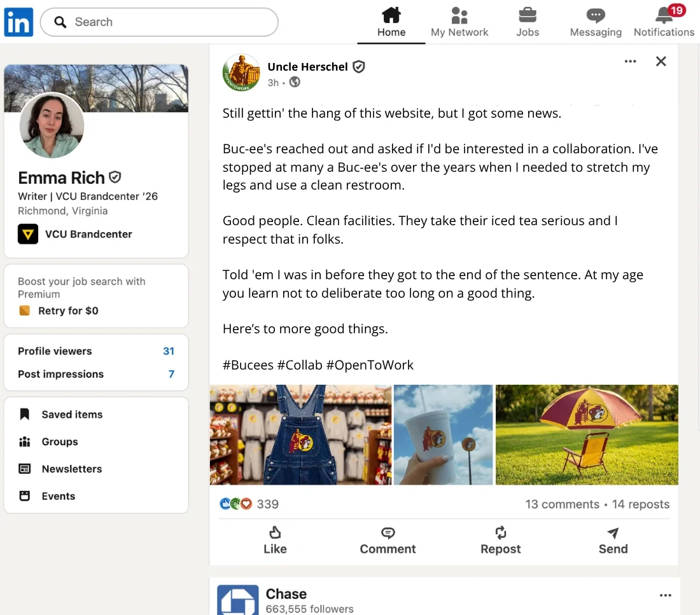700x615 pixels.
Task: Click the Groups people icon
Action: [x=25, y=441]
